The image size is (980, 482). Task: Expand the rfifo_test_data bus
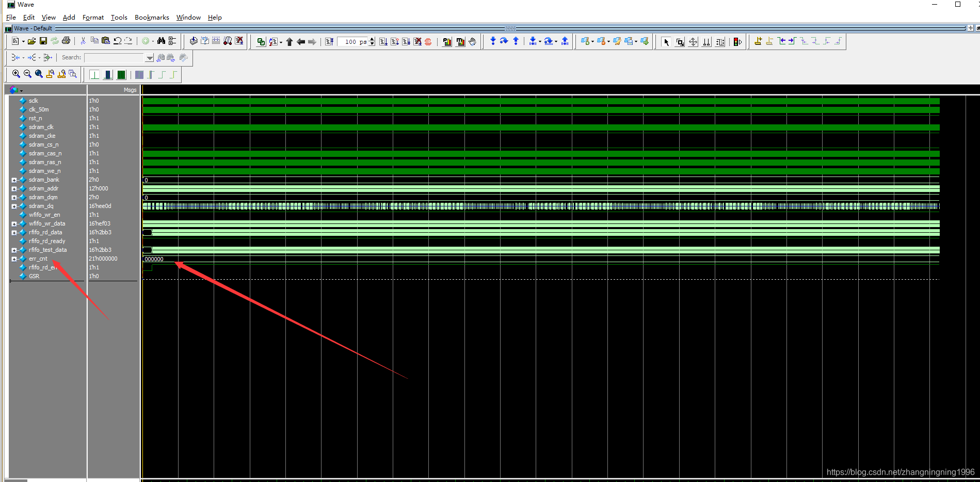(x=14, y=250)
